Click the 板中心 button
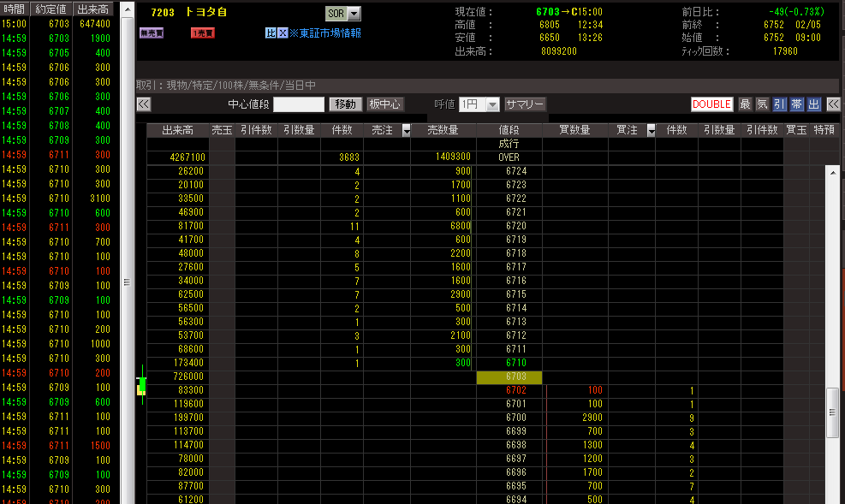This screenshot has width=845, height=504. click(x=384, y=104)
